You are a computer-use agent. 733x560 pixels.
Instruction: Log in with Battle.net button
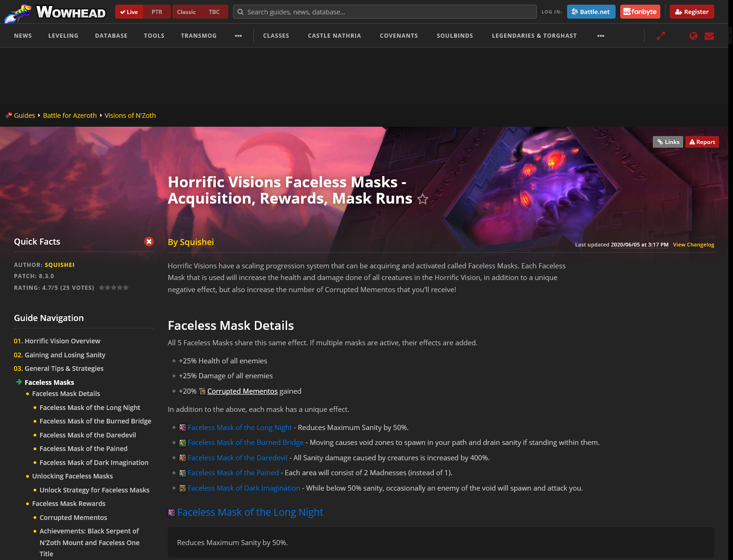(x=591, y=12)
